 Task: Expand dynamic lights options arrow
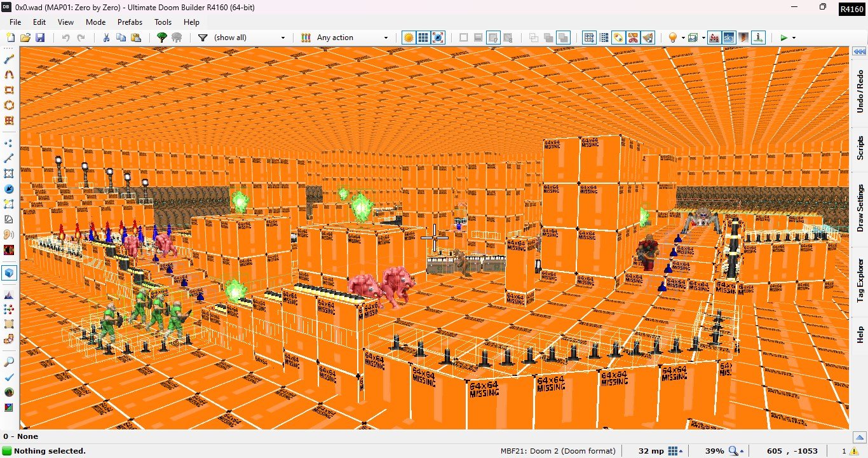coord(683,38)
